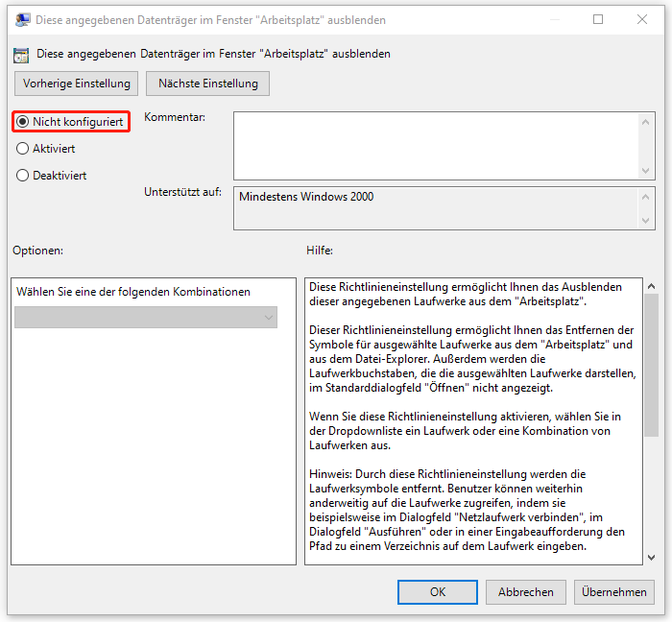Click the 'Mindestens Windows 2000' text
This screenshot has height=622, width=672.
click(x=306, y=197)
